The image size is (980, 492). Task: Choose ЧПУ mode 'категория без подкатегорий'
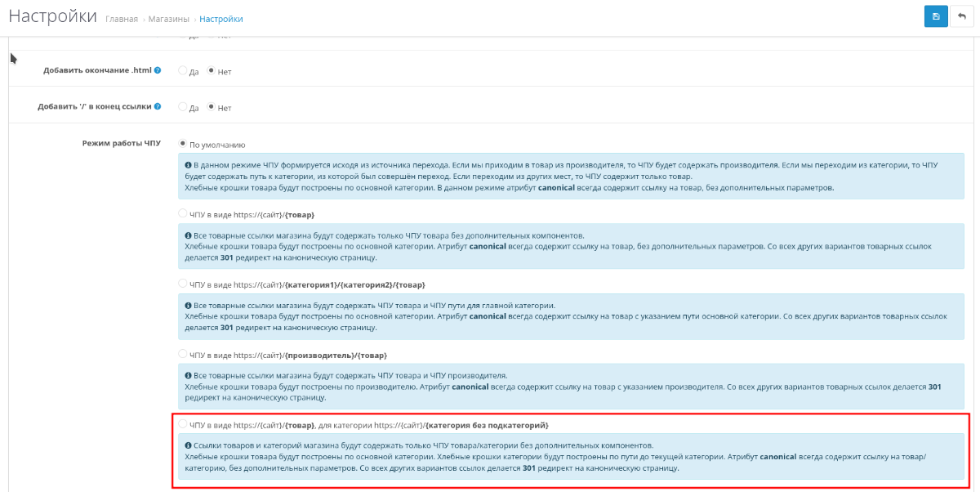(x=182, y=424)
